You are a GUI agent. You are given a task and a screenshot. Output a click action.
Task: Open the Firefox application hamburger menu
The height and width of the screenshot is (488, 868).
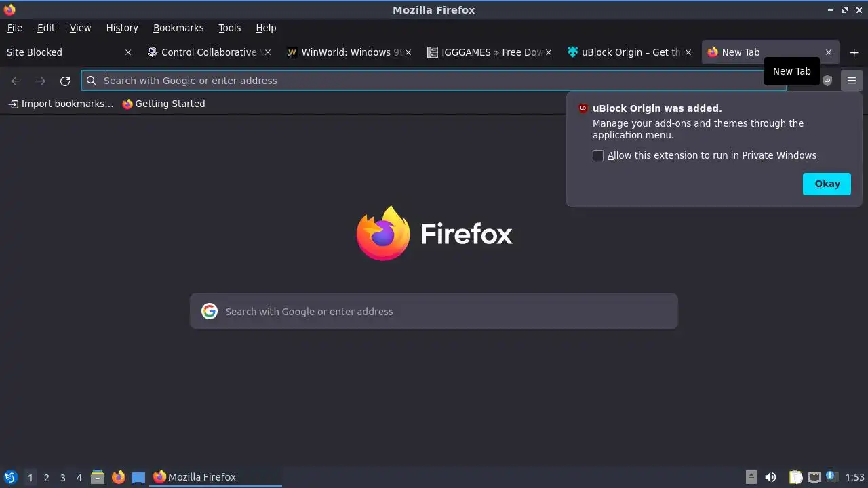click(852, 81)
